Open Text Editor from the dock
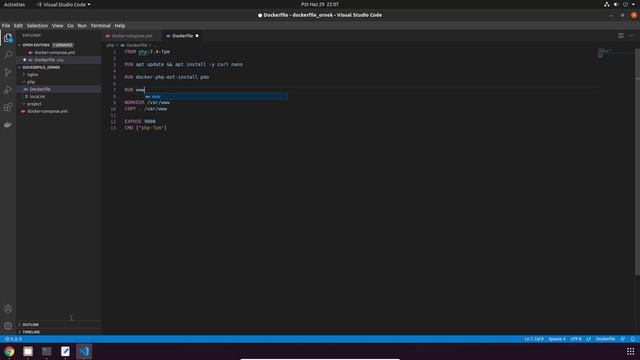This screenshot has height=360, width=640. pos(65,351)
